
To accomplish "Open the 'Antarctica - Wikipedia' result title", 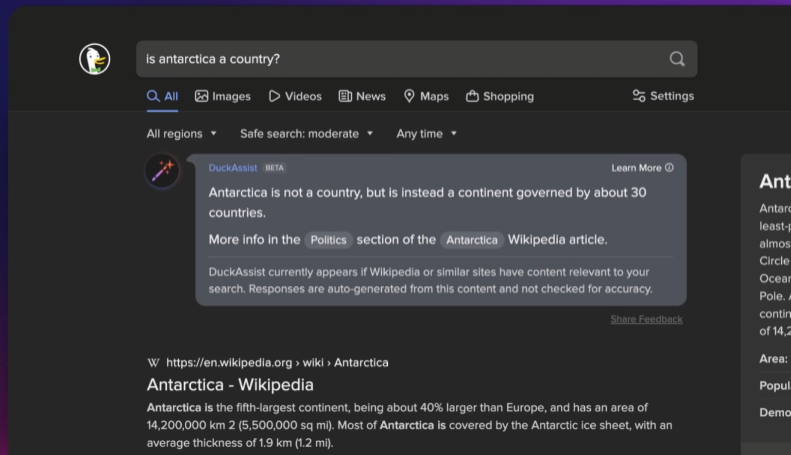I will pyautogui.click(x=230, y=385).
